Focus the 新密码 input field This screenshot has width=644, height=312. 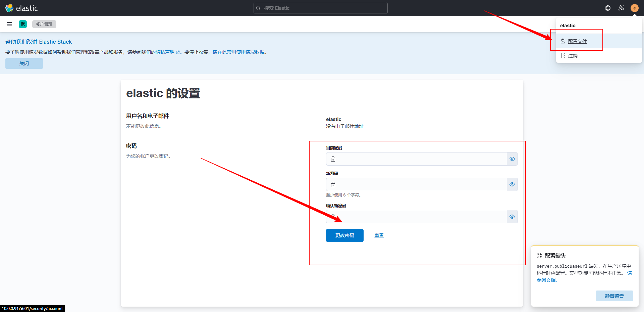[416, 184]
